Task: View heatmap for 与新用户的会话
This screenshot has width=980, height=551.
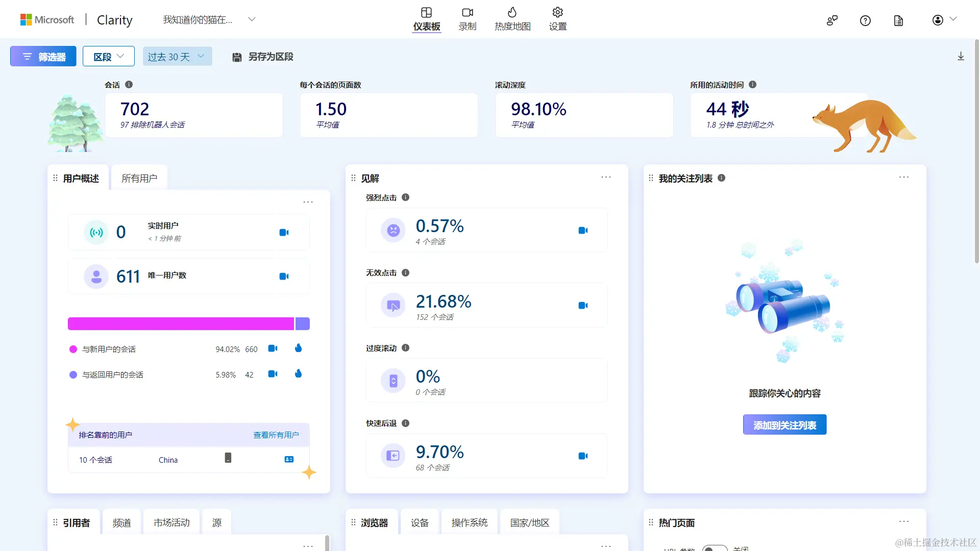Action: pos(299,348)
